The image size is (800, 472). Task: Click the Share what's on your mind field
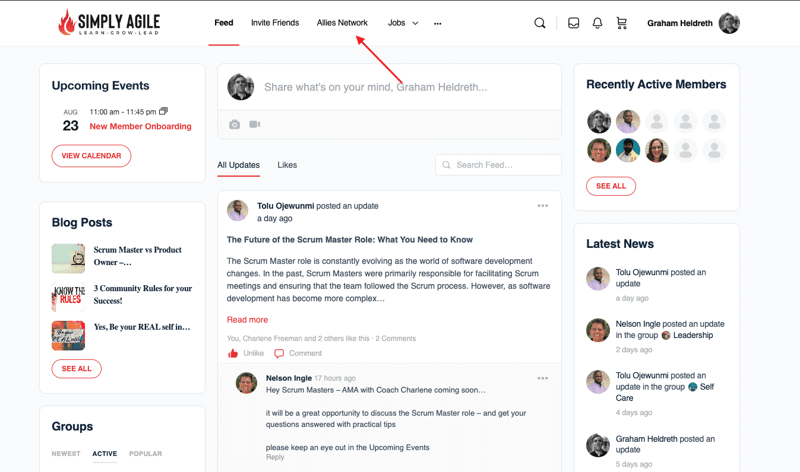[x=376, y=87]
